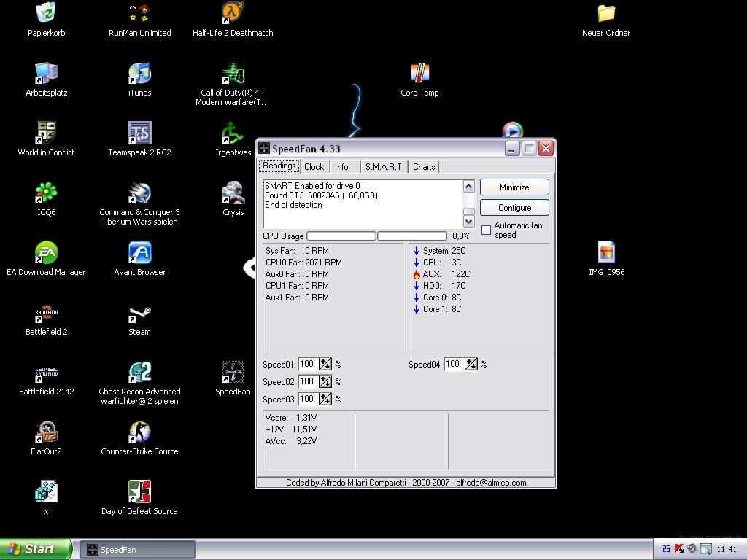Select World in Conflict shortcut
The width and height of the screenshot is (747, 560).
46,133
